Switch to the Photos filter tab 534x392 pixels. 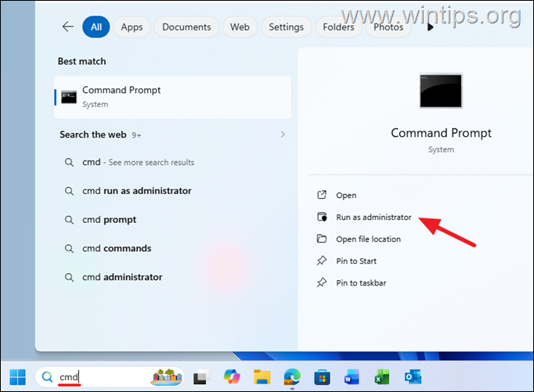point(388,27)
